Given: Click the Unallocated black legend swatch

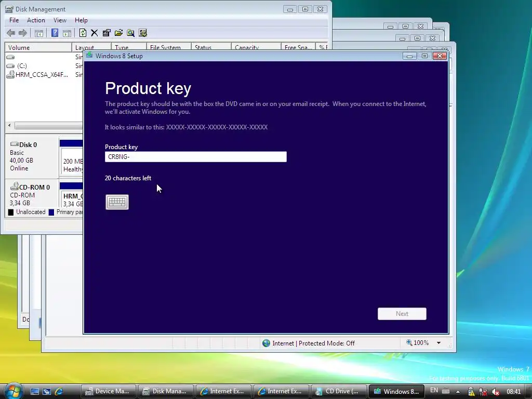Looking at the screenshot, I should 11,212.
